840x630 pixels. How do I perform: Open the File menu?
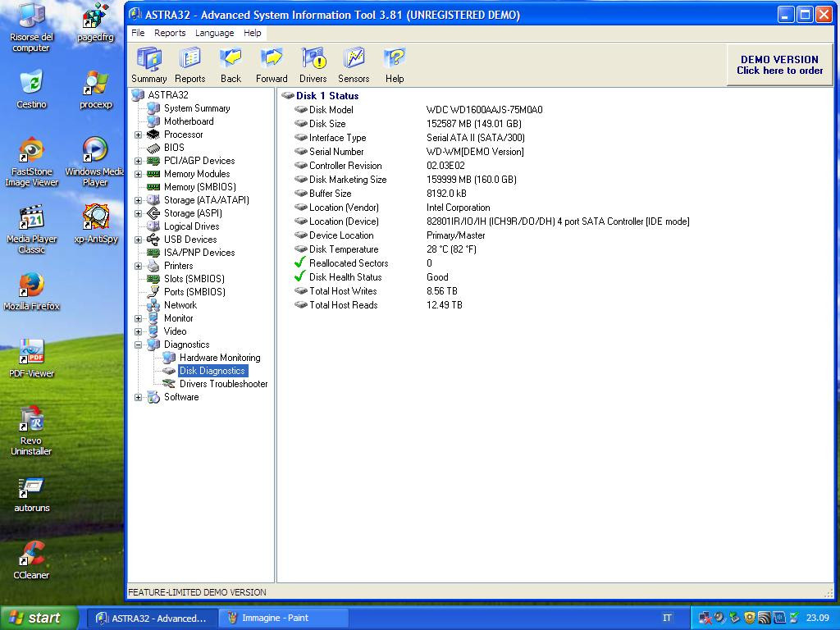click(138, 33)
